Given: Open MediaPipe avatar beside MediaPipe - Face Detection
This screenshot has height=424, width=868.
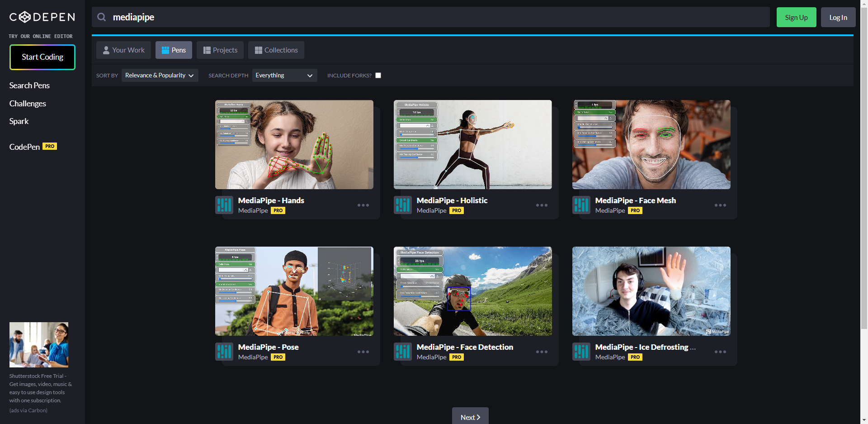Looking at the screenshot, I should pos(403,352).
